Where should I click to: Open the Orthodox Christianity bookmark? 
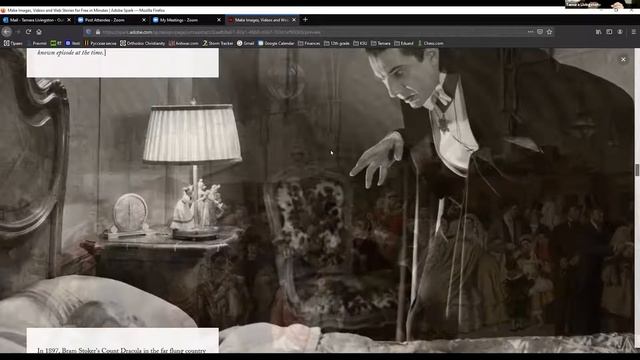[x=143, y=43]
